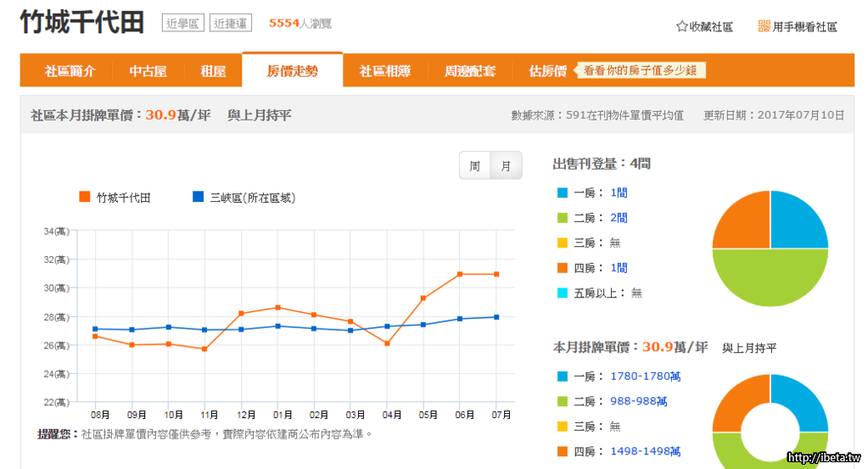Open the 一房 1間 listing link
The image size is (868, 469).
coord(619,193)
